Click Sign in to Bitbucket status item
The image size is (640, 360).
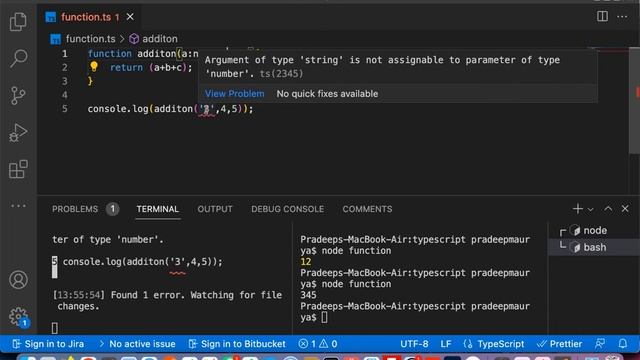point(237,344)
